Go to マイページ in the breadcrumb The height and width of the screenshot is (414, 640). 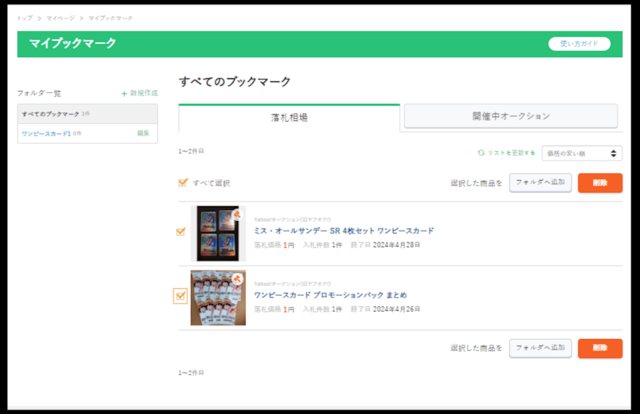pyautogui.click(x=58, y=18)
